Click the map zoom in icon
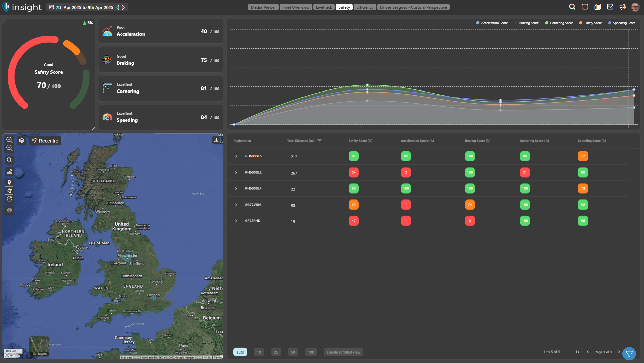 [x=9, y=140]
